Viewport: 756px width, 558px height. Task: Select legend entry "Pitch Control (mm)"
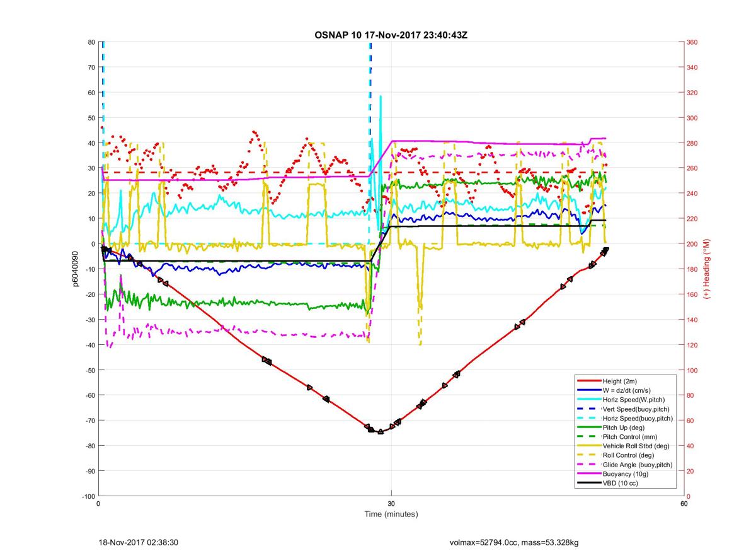(629, 436)
